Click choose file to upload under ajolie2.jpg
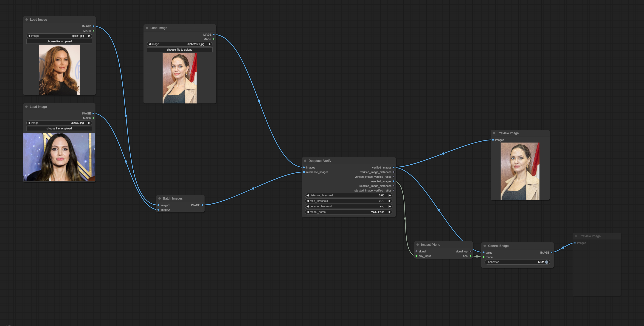The width and height of the screenshot is (644, 326). (59, 129)
